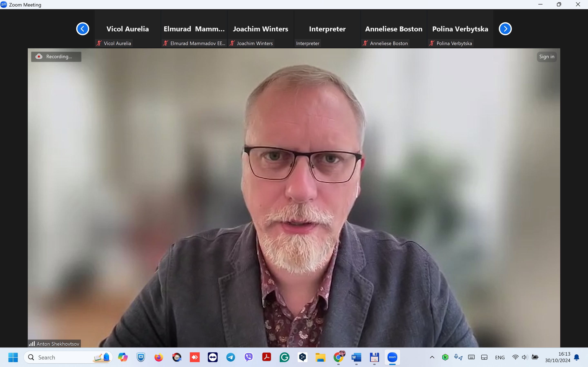Open the Telegram taskbar icon
This screenshot has width=588, height=367.
pos(231,357)
